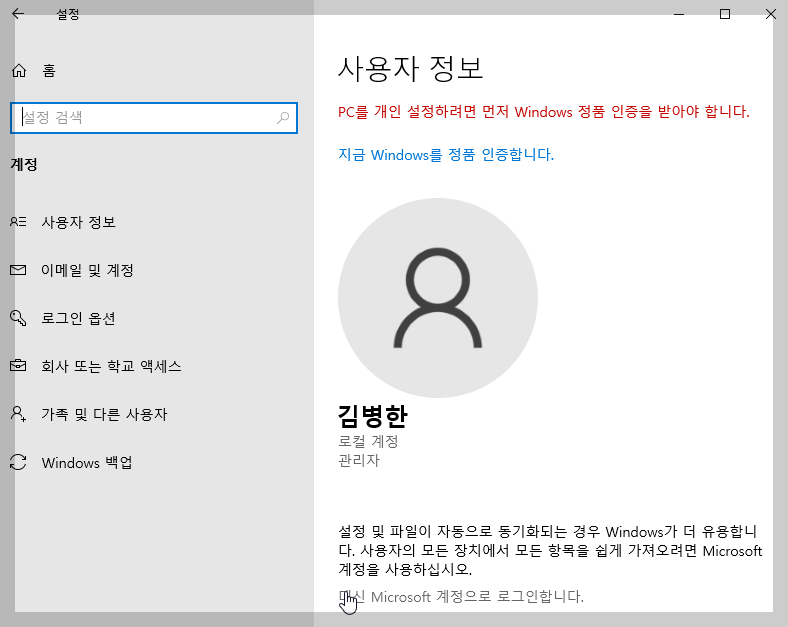
Task: Open 회사 또는 학교 액세스 entry
Action: coord(157,366)
